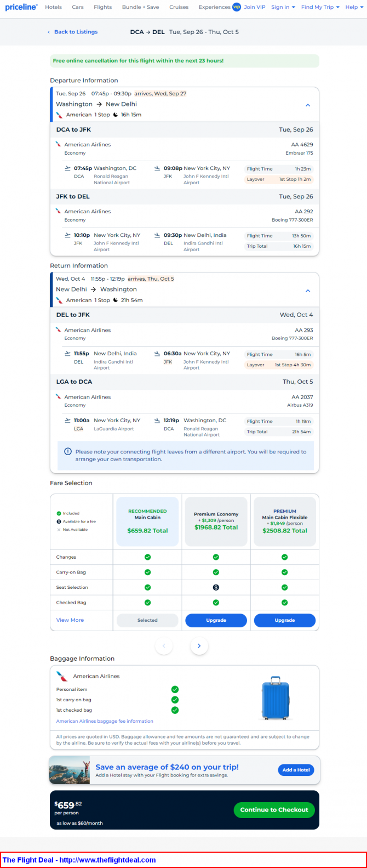Click the 'Boeing 777-300ER' text under AA 292
Image resolution: width=367 pixels, height=868 pixels.
click(293, 220)
